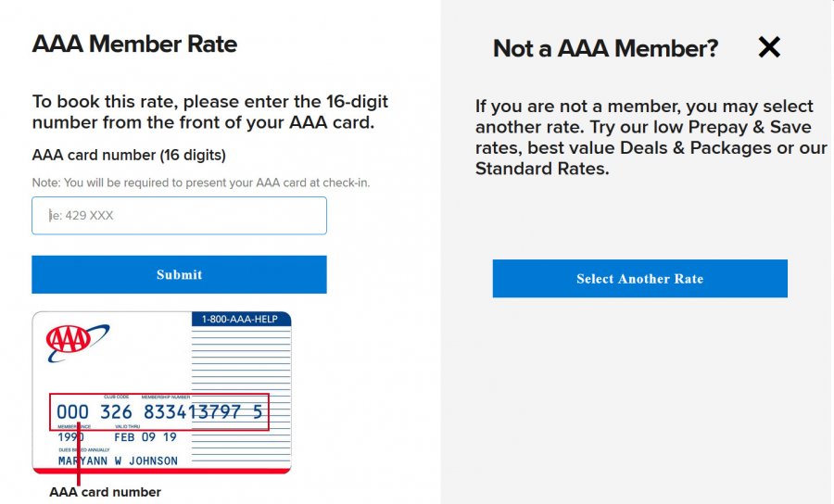The image size is (834, 504).
Task: Close the AAA Member Rate dialog
Action: (x=769, y=47)
